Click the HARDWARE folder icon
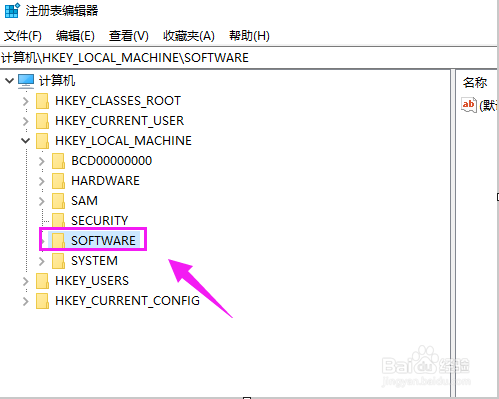This screenshot has height=399, width=499. [58, 181]
